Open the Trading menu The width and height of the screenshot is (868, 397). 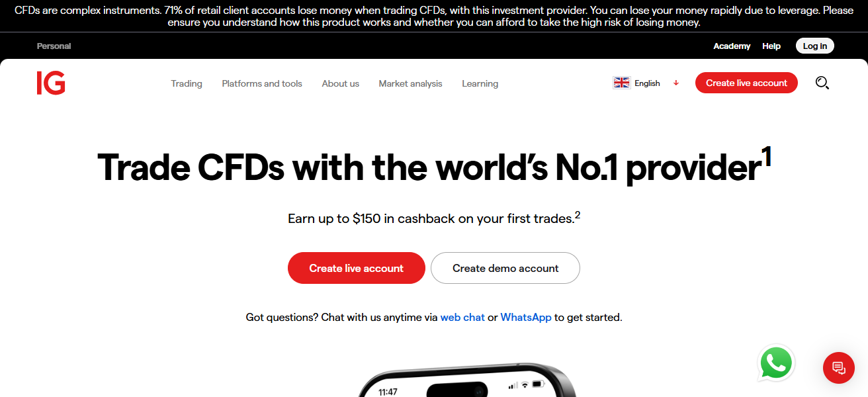coord(187,83)
